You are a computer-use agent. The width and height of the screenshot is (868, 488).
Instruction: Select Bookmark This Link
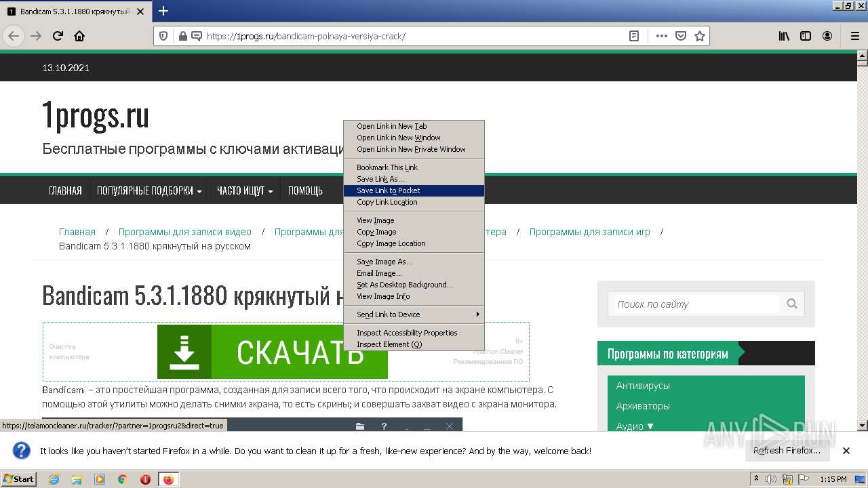[414, 167]
